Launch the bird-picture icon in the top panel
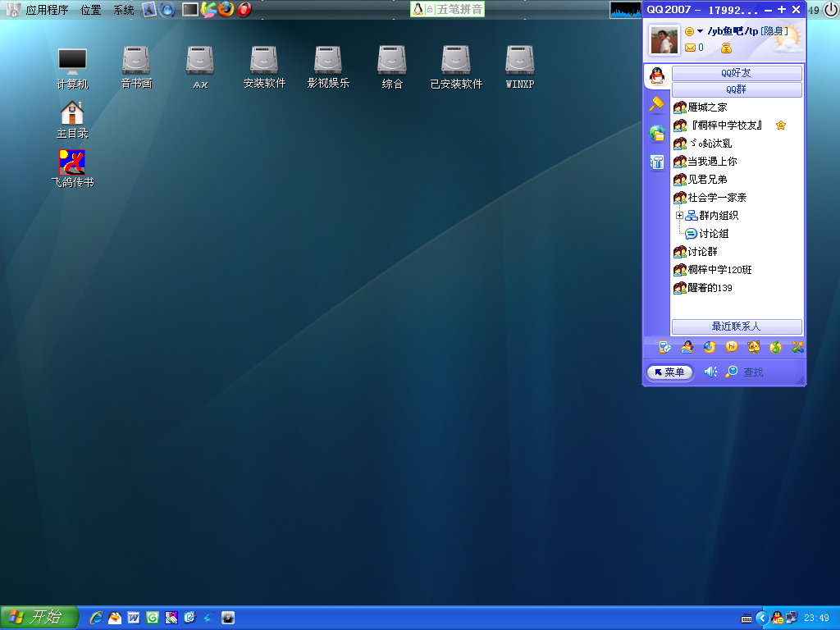840x630 pixels. click(149, 10)
